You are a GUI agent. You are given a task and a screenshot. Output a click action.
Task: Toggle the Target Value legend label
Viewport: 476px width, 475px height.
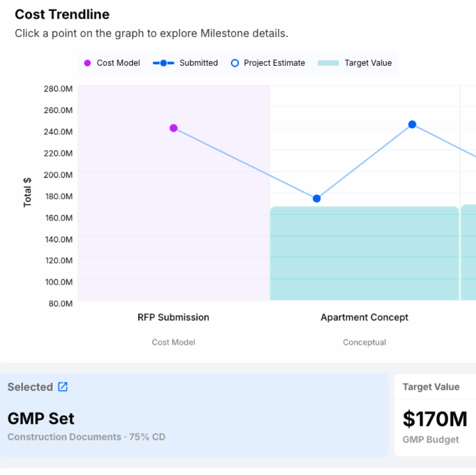click(368, 63)
